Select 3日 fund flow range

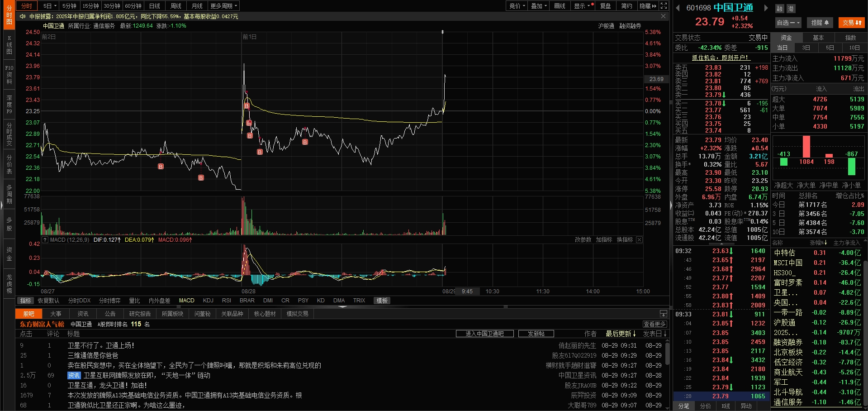806,48
